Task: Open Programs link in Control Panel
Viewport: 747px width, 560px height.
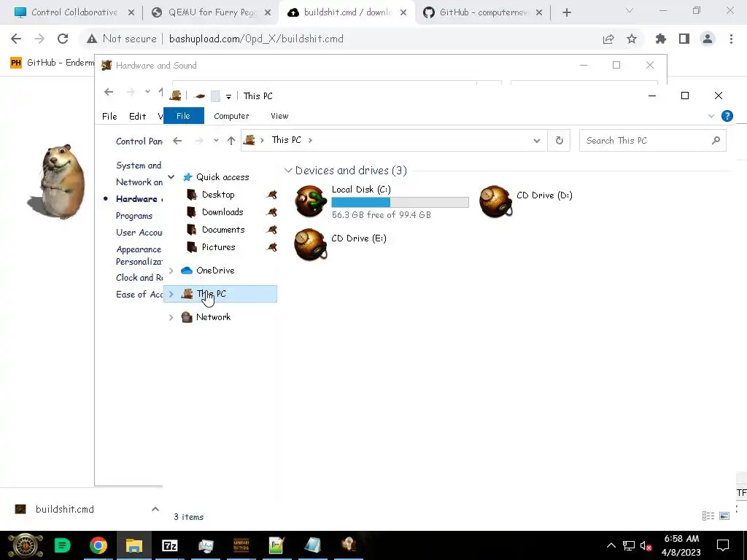Action: pos(134,216)
